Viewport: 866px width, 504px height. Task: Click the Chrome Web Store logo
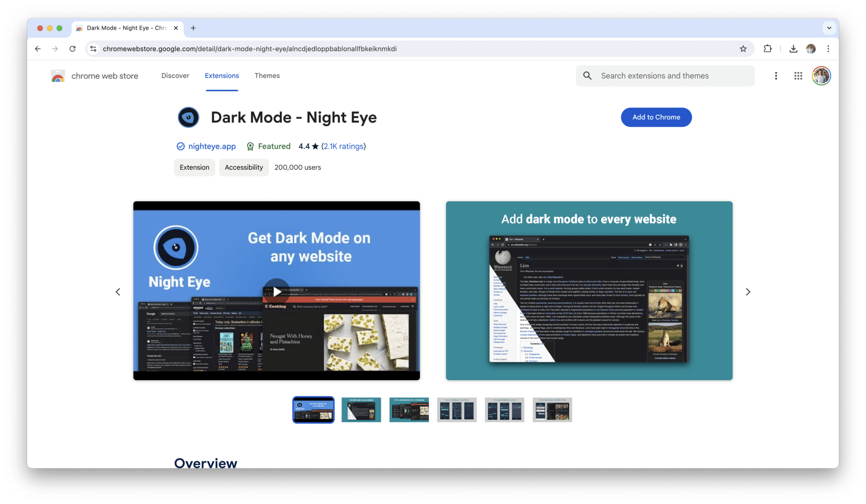click(x=58, y=76)
